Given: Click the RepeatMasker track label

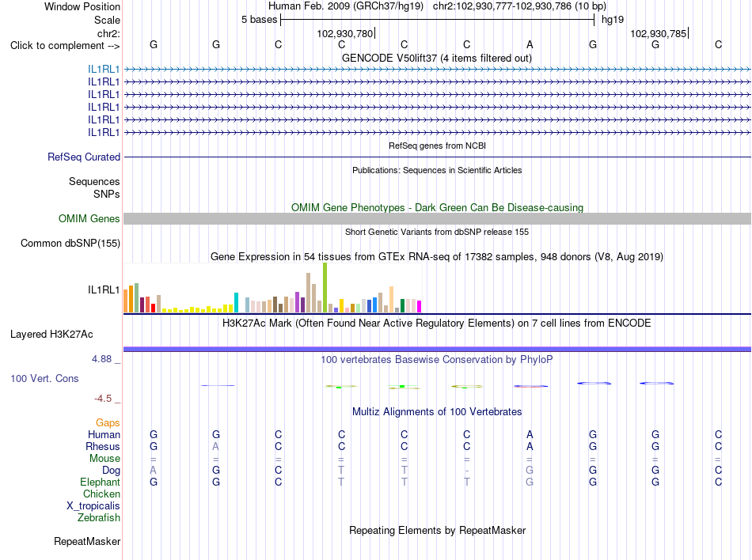Looking at the screenshot, I should click(87, 542).
